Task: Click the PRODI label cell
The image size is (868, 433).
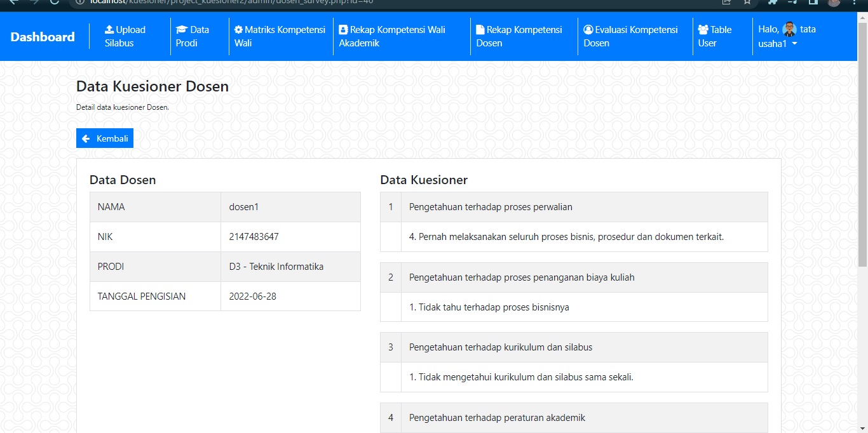Action: pos(156,267)
